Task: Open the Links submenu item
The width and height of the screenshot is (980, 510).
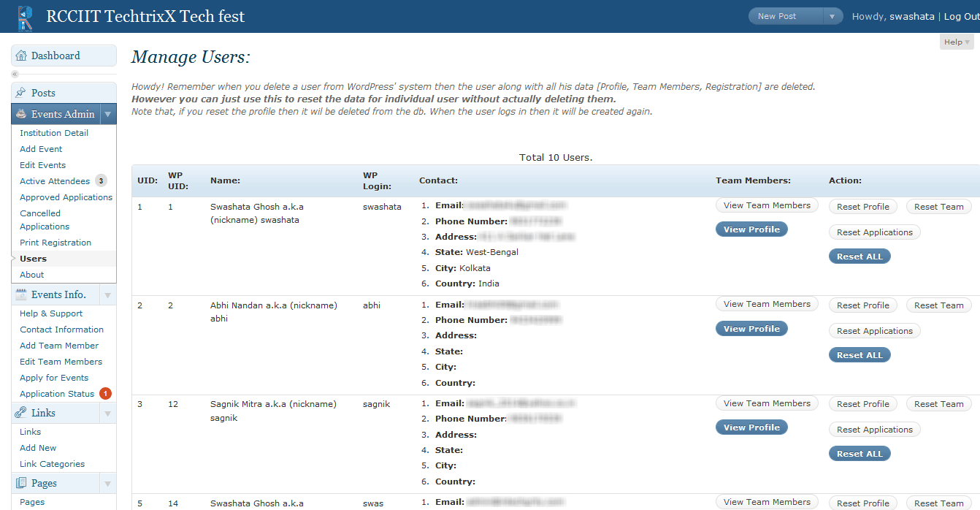Action: [x=30, y=432]
